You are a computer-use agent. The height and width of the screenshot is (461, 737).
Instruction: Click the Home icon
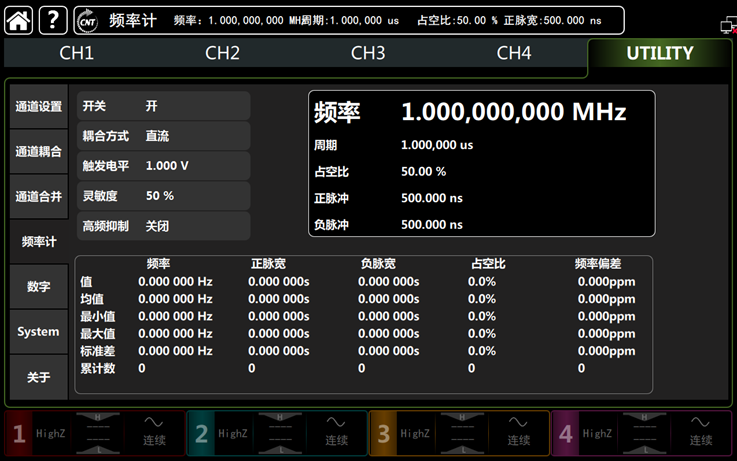coord(19,19)
